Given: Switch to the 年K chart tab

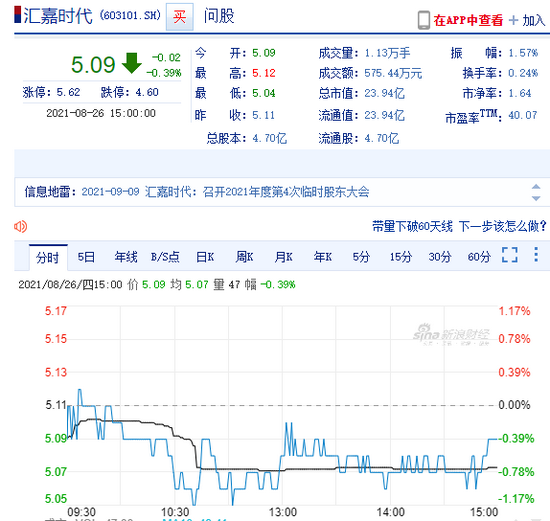Looking at the screenshot, I should pos(323,257).
